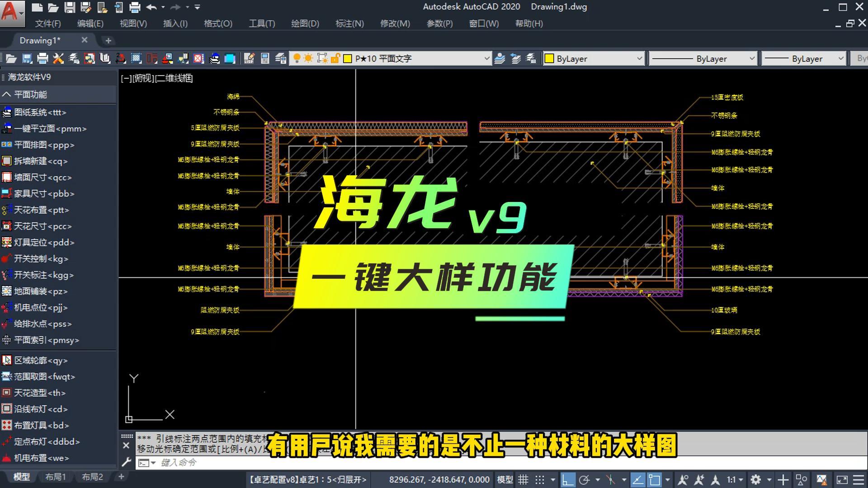Open the 文件(F) menu
868x488 pixels.
pos(48,23)
